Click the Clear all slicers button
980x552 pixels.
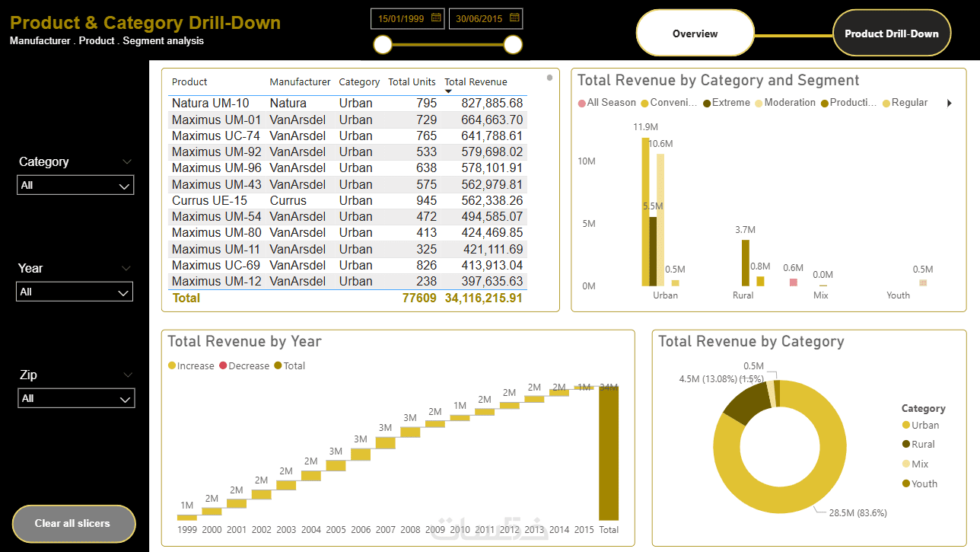74,524
